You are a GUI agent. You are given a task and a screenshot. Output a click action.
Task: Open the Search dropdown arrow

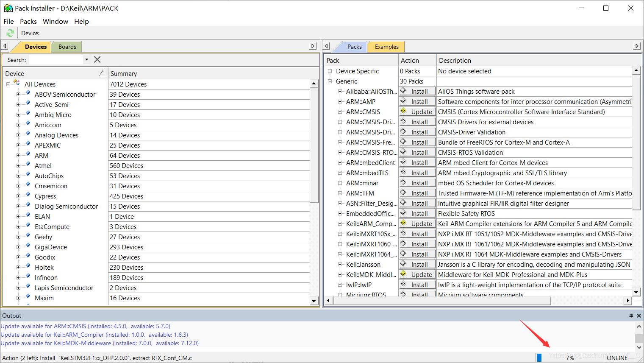(86, 60)
